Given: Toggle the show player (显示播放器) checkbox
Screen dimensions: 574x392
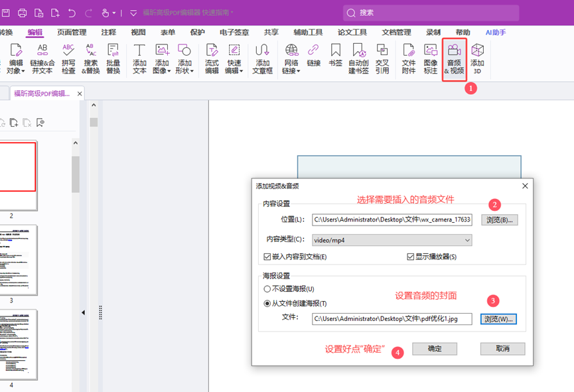Looking at the screenshot, I should pyautogui.click(x=411, y=257).
